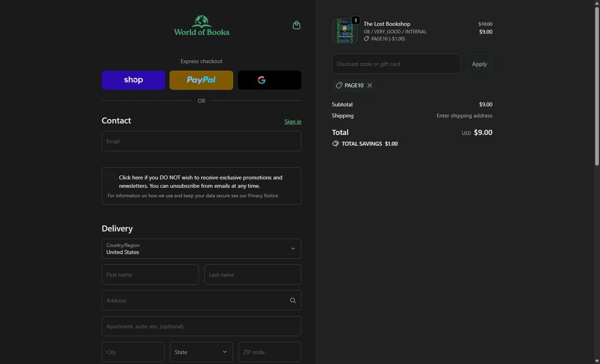
Task: Click the TOTAL SAVINGS tag icon
Action: (336, 144)
